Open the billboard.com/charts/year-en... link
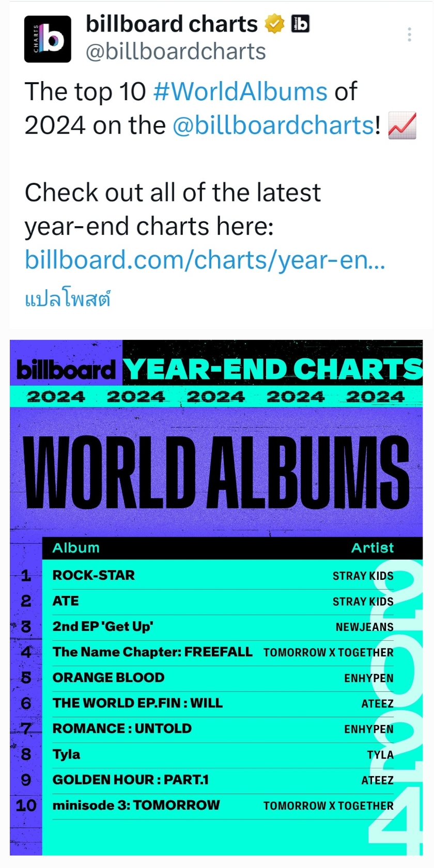 (x=205, y=260)
